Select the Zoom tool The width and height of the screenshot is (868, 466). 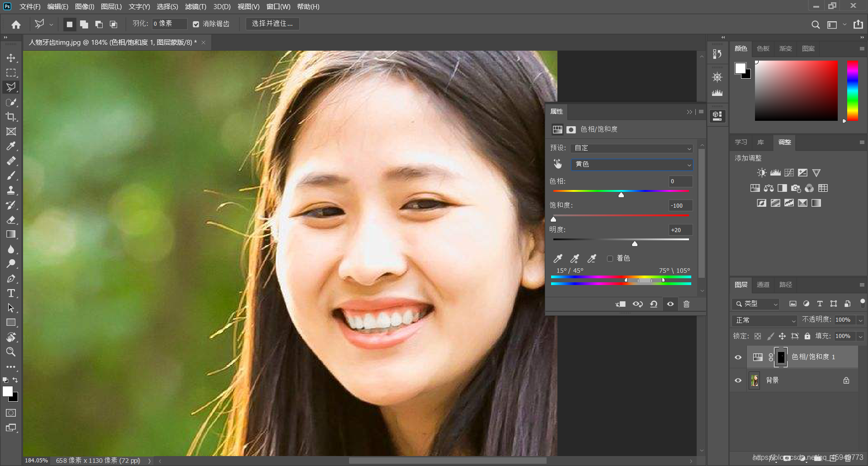11,352
